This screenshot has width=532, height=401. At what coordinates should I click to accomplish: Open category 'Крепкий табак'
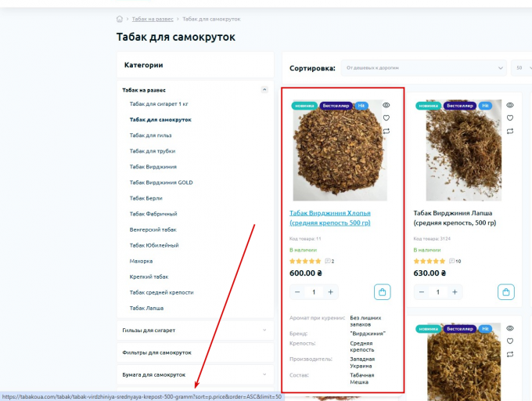149,276
